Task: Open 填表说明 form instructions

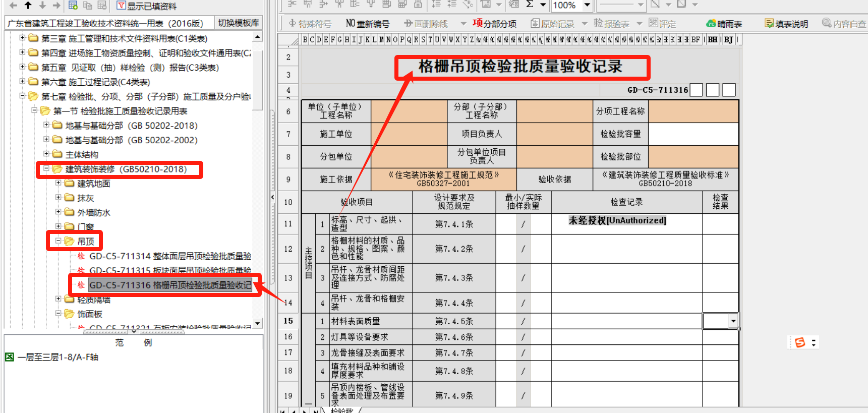Action: 786,24
